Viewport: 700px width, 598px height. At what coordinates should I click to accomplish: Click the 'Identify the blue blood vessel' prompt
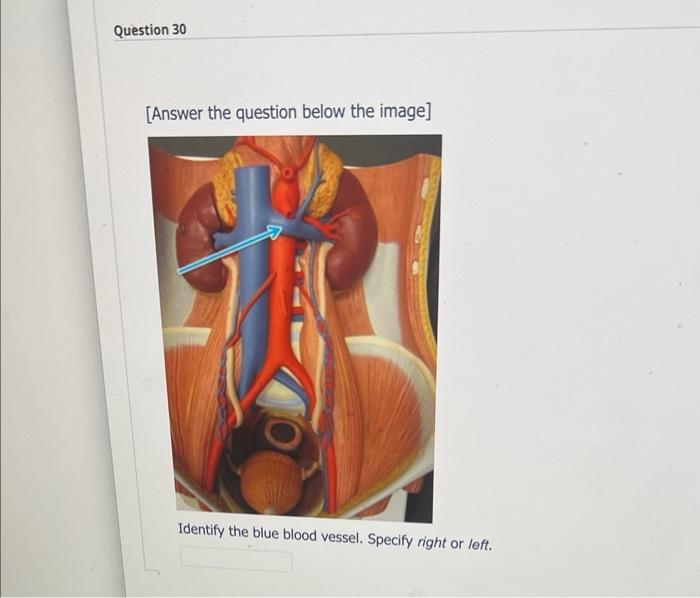click(x=335, y=537)
